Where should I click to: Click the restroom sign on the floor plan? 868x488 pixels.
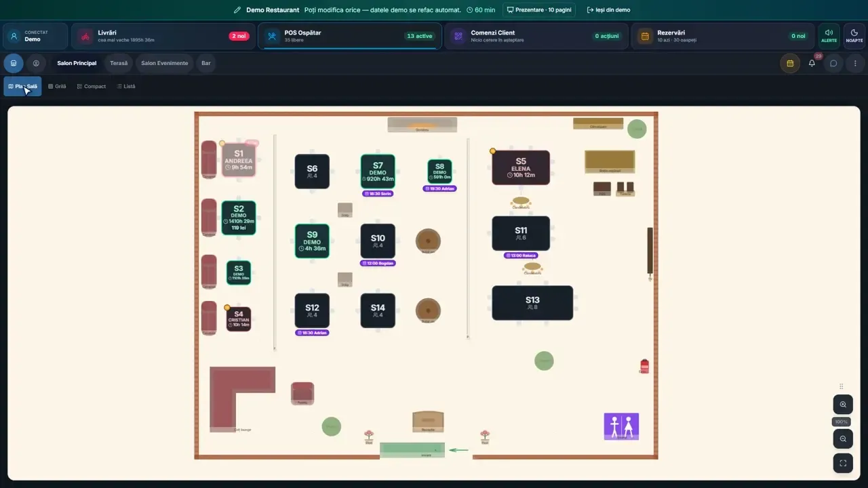(x=621, y=426)
